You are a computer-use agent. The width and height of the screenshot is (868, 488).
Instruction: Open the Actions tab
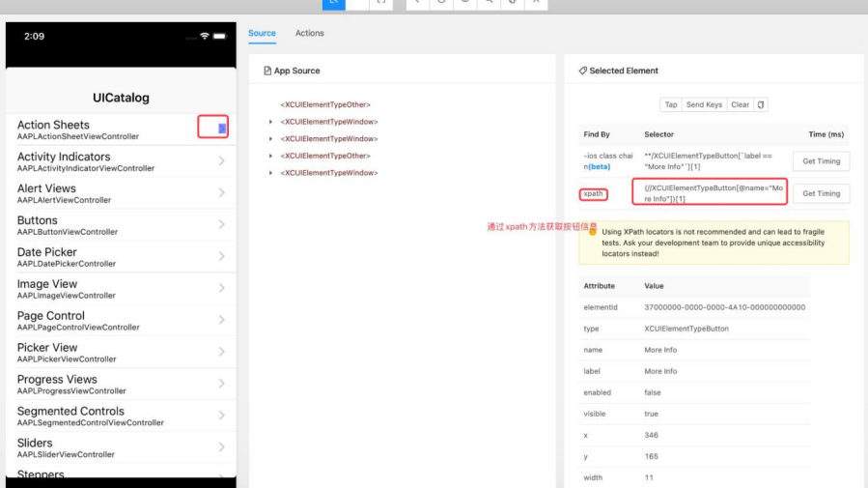pyautogui.click(x=309, y=33)
